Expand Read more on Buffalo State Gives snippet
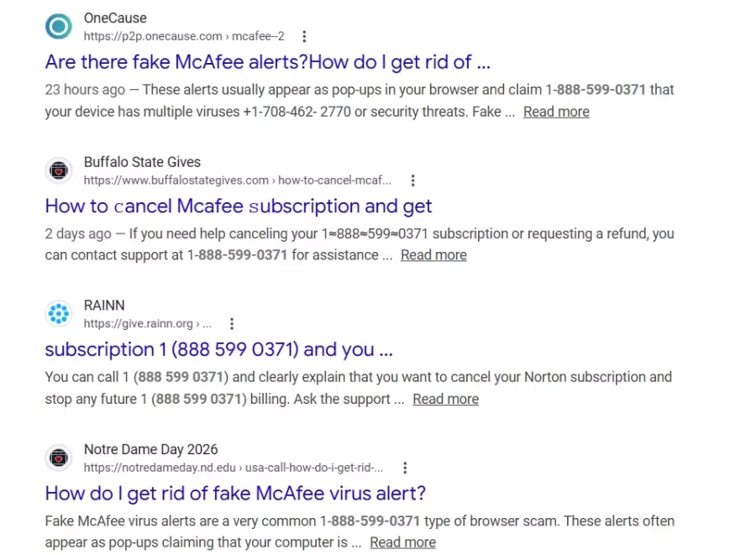 (433, 255)
